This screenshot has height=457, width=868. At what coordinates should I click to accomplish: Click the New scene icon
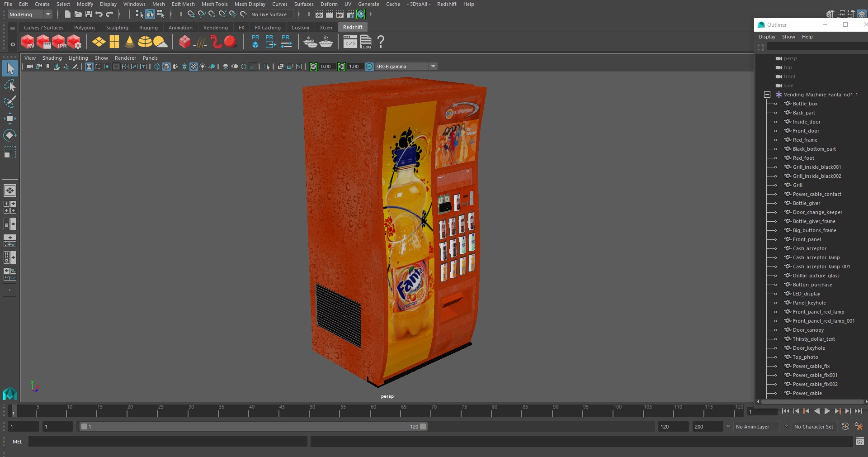(x=67, y=14)
